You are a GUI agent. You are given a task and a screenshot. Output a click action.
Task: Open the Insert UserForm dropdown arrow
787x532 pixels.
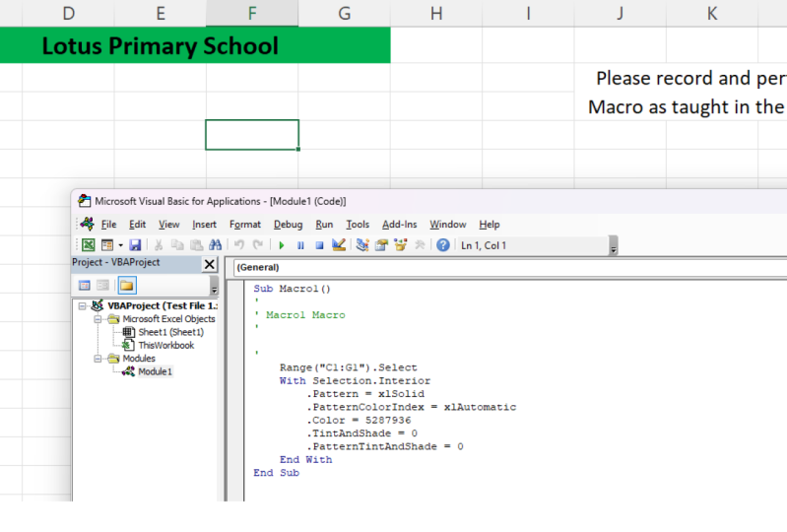tap(120, 245)
